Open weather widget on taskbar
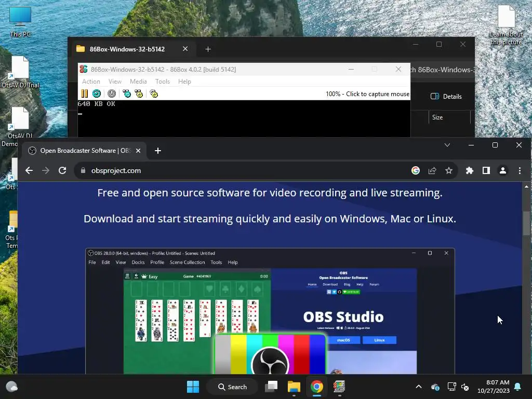This screenshot has width=532, height=399. point(11,387)
